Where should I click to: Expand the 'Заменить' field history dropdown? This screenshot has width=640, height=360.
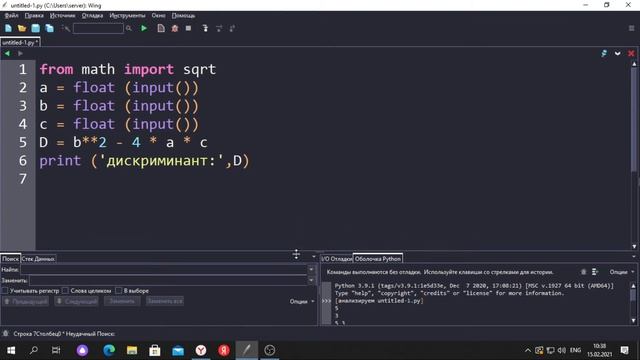tap(311, 280)
